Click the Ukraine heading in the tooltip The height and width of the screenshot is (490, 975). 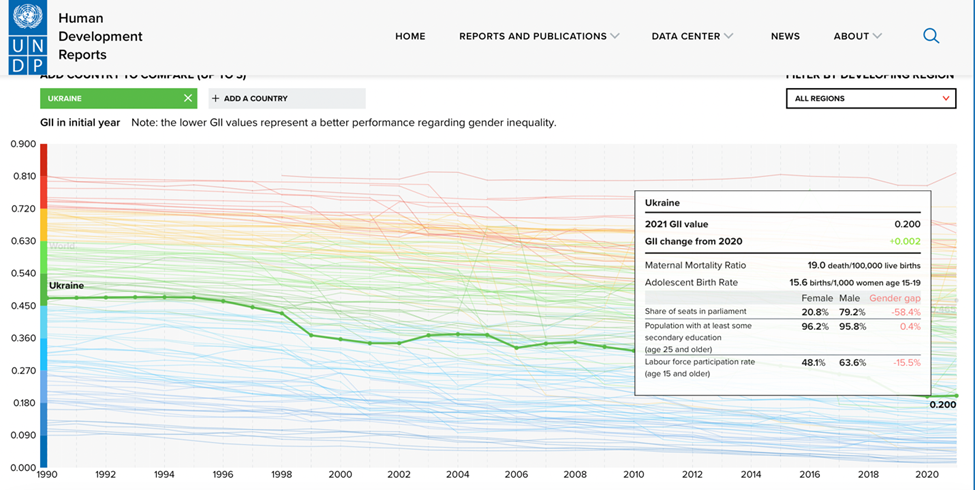(662, 203)
